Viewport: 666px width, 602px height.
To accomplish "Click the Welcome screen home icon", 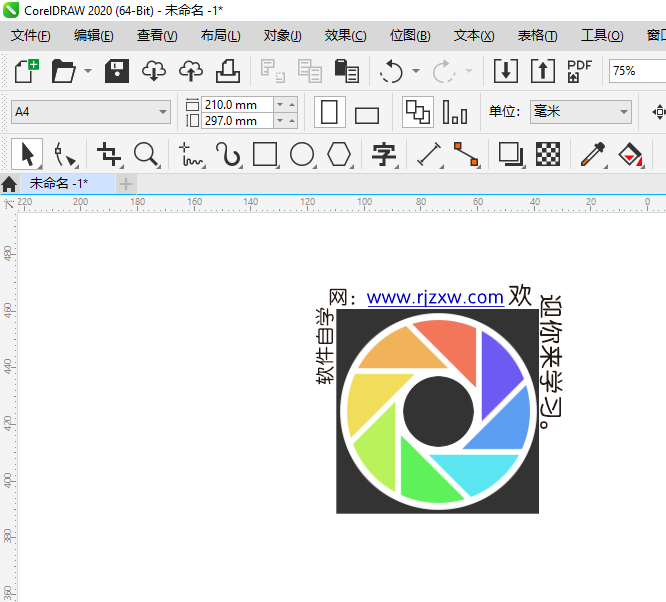I will (x=9, y=184).
